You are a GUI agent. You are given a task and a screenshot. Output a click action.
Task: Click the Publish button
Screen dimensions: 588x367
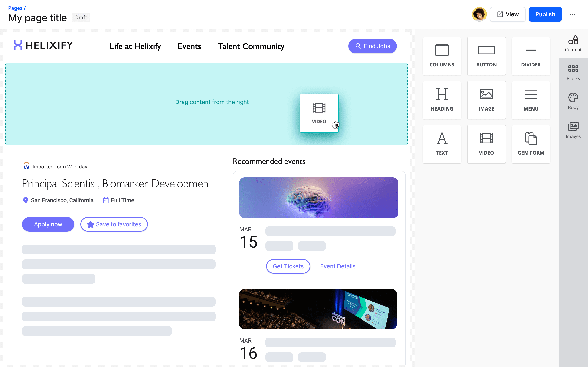(545, 14)
